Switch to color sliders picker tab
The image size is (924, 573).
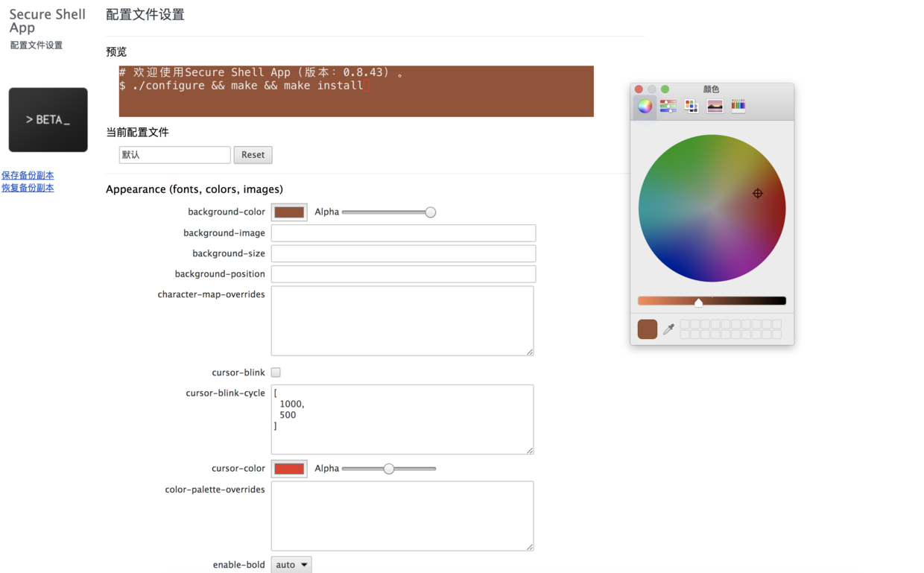[668, 106]
